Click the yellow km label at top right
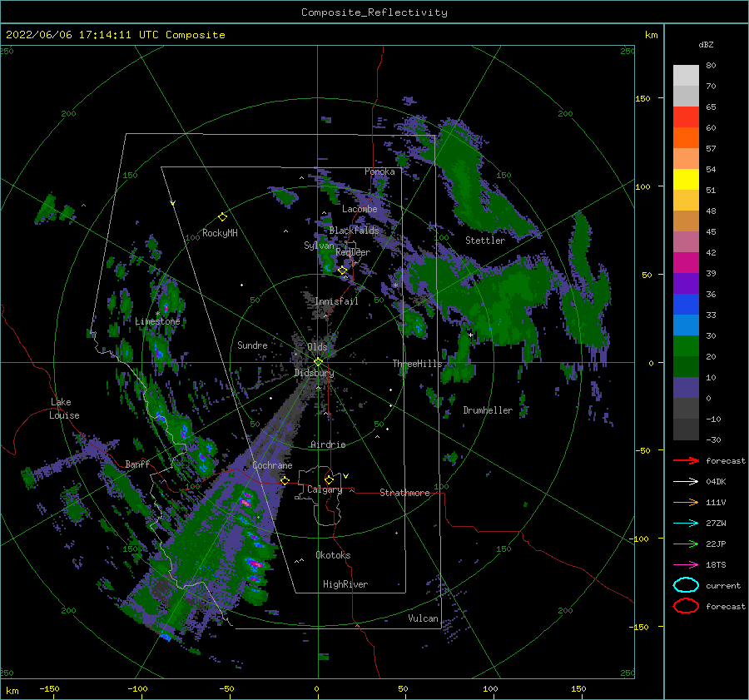 point(651,35)
